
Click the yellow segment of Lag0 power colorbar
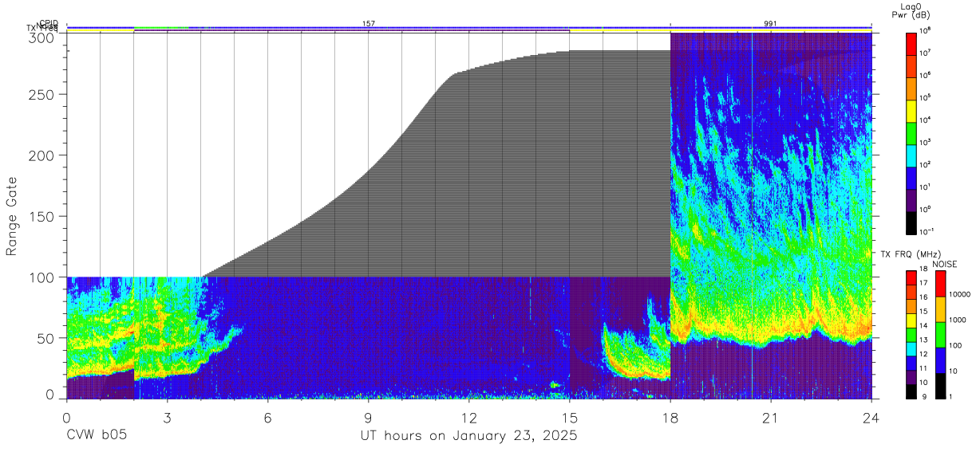pyautogui.click(x=912, y=110)
